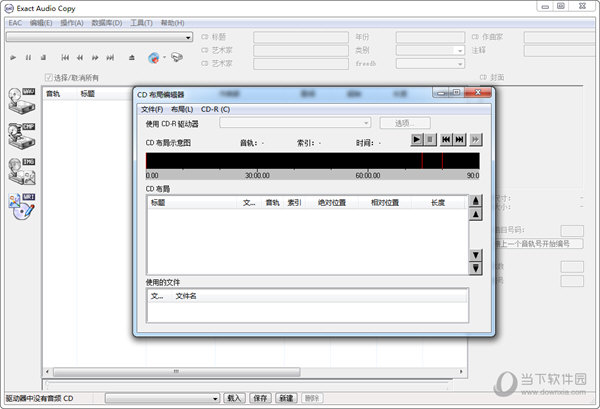600x409 pixels.
Task: Click the right arrow of horizontal scrollbar
Action: 461,372
